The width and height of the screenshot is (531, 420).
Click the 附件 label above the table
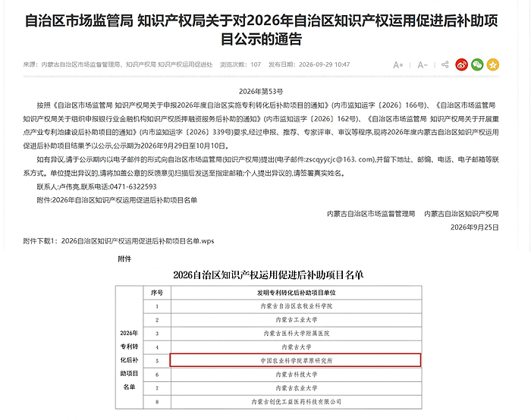pyautogui.click(x=124, y=259)
